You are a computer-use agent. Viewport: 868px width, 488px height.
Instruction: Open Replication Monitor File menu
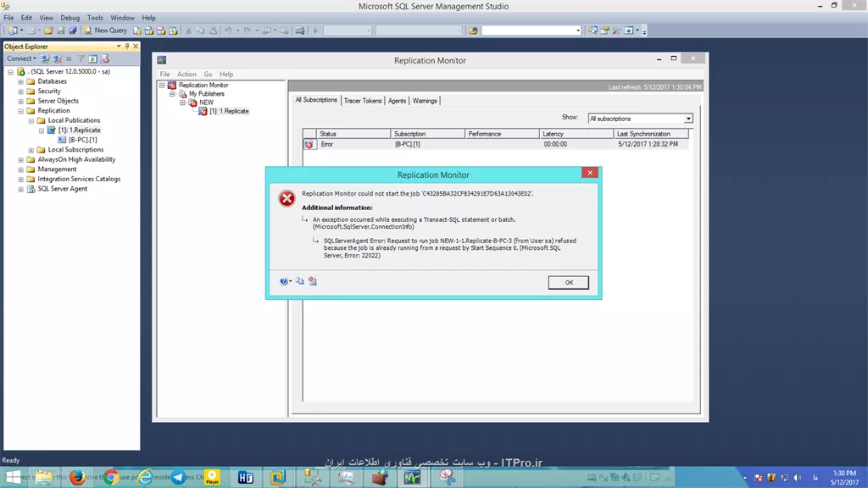point(164,75)
